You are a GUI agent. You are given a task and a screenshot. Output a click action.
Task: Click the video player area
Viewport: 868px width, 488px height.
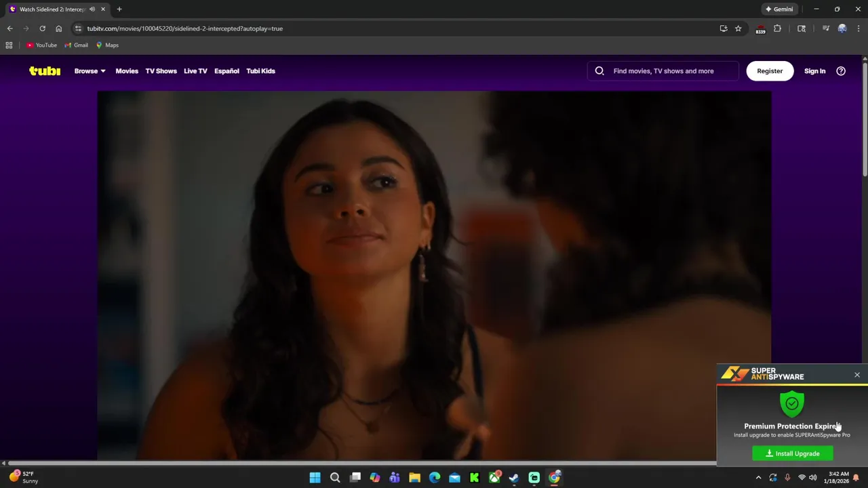(434, 275)
